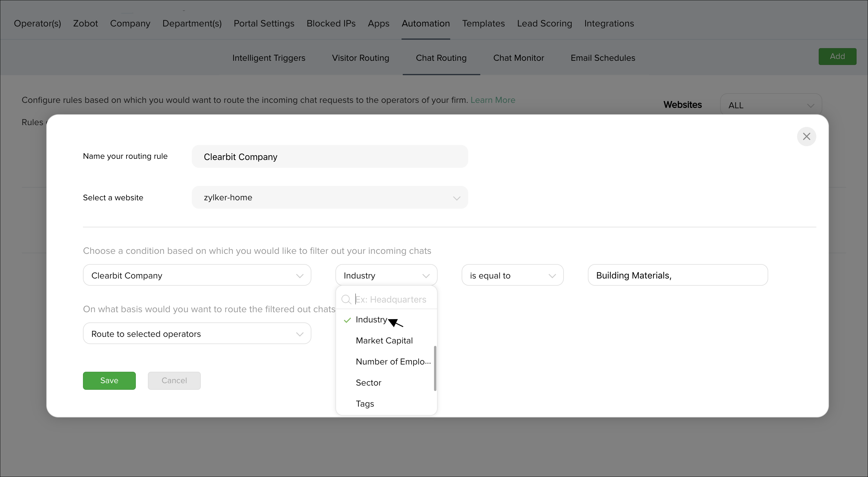This screenshot has height=477, width=868.
Task: Click the dropdown list scrollbar
Action: [435, 368]
